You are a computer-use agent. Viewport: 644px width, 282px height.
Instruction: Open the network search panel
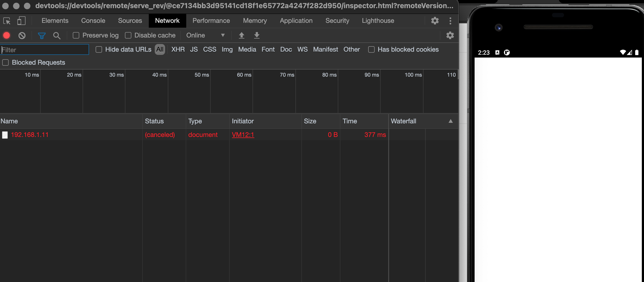57,35
